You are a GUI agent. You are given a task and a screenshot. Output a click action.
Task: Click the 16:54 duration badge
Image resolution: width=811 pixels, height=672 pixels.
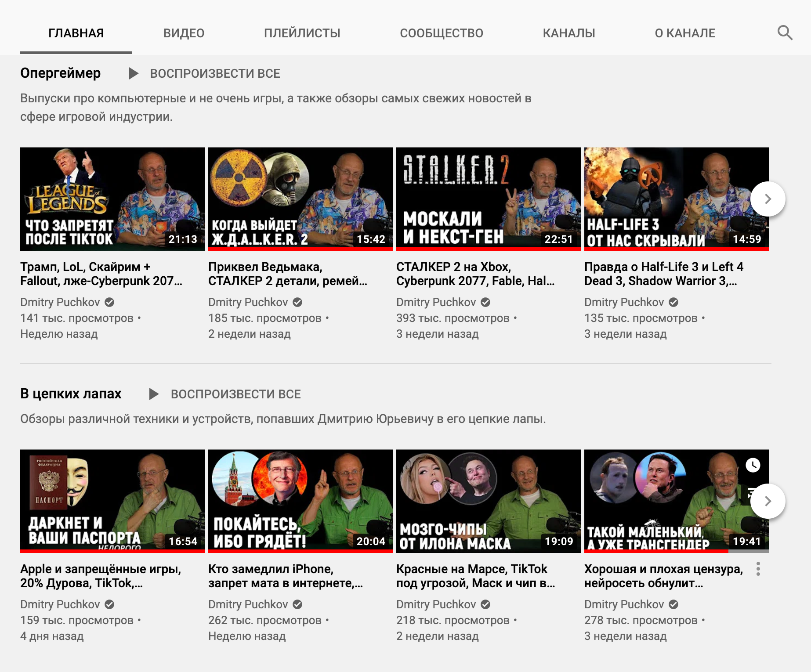pos(183,541)
